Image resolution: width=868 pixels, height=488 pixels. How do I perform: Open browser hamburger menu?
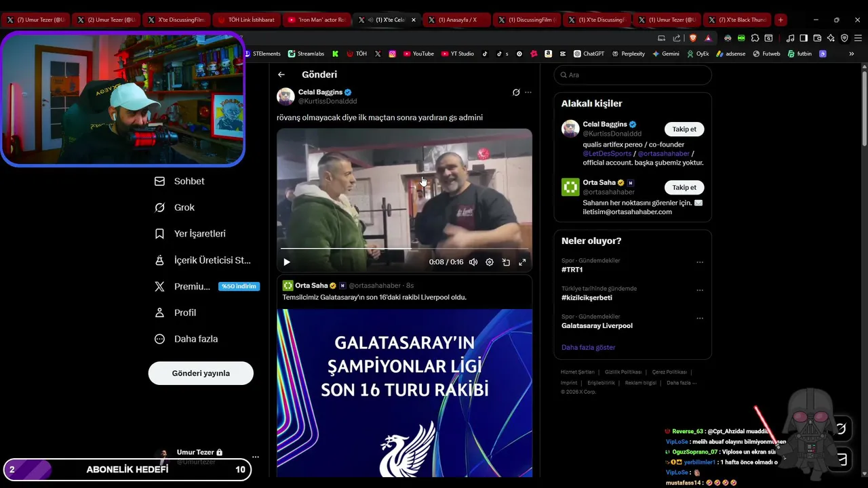click(857, 38)
